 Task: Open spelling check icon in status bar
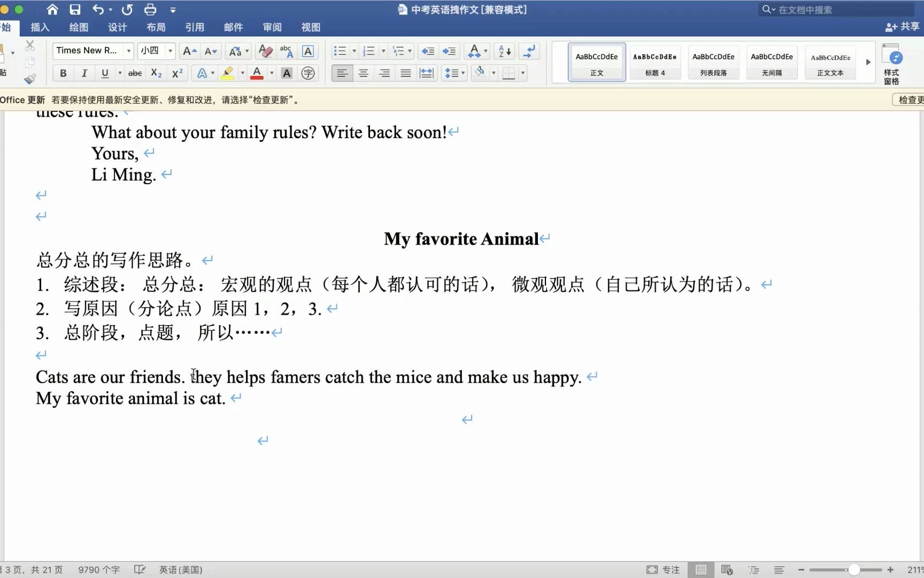coord(140,569)
